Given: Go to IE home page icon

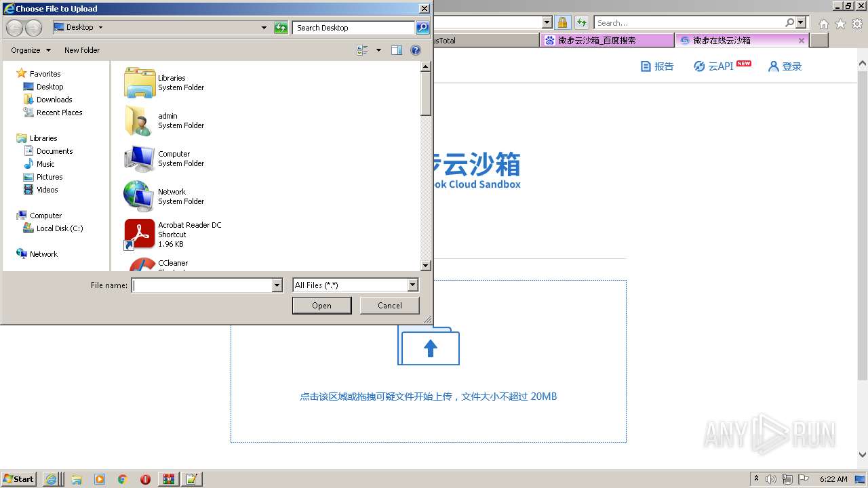Looking at the screenshot, I should pos(823,24).
